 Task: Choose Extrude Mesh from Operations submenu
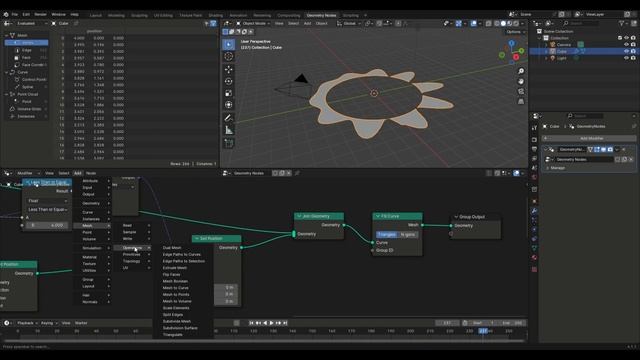[175, 268]
